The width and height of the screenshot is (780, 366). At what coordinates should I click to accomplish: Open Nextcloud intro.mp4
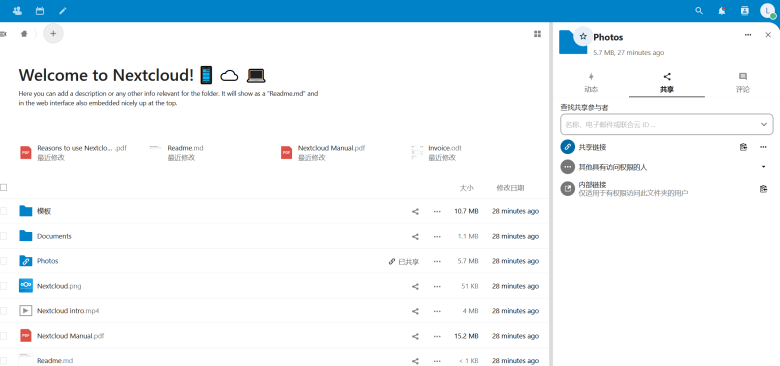coord(68,311)
